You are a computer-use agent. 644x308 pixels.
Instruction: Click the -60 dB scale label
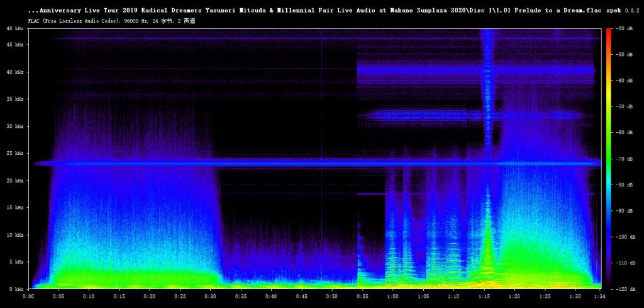tap(623, 132)
